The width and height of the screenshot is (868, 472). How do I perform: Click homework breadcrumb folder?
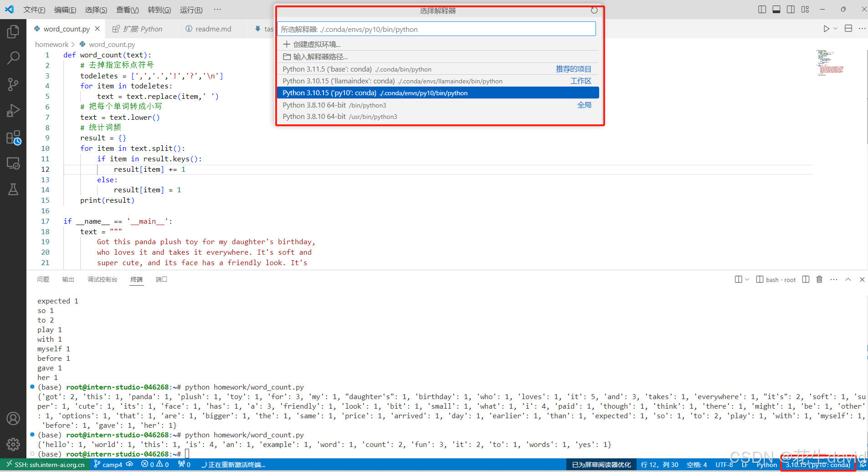(x=51, y=44)
